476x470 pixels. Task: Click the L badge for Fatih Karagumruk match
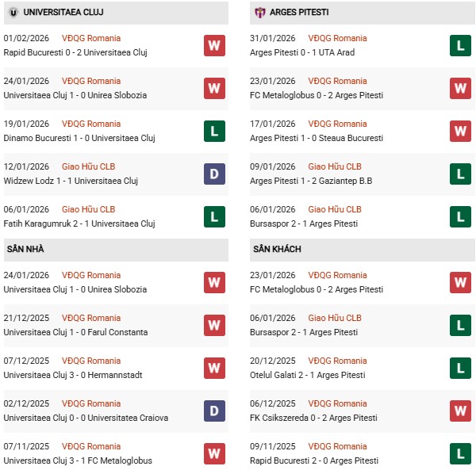(x=214, y=216)
